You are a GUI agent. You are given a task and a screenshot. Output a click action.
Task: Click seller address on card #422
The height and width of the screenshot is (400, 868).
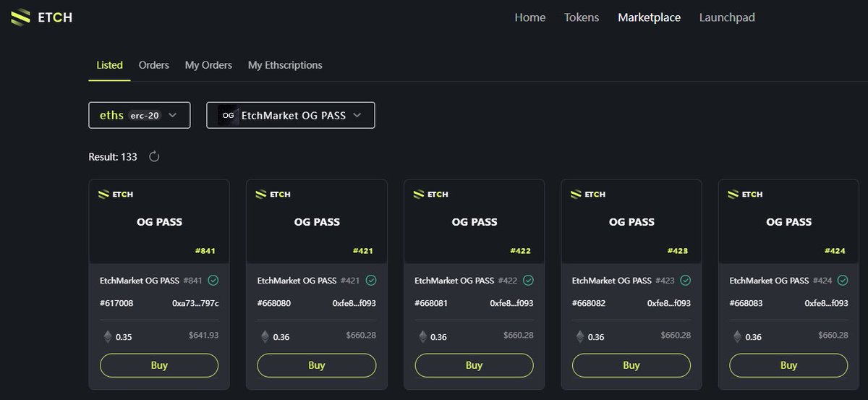click(x=511, y=303)
